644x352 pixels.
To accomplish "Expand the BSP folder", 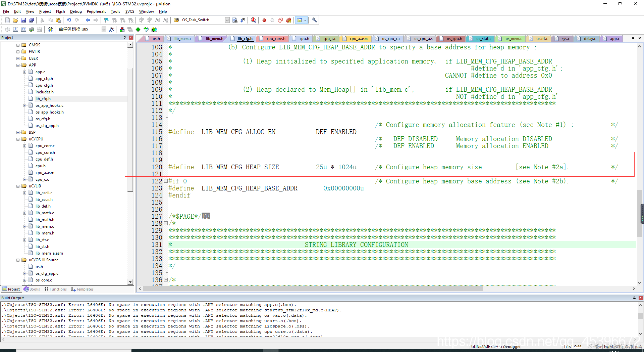I will [18, 132].
